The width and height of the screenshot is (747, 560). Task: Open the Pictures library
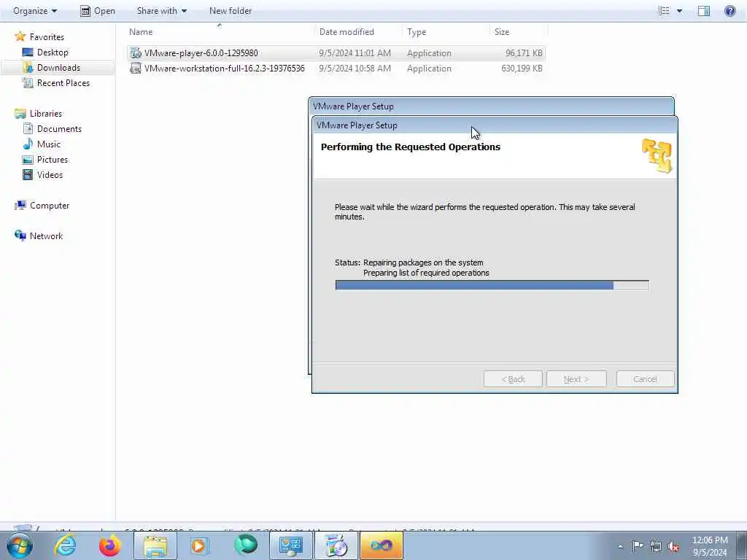53,160
